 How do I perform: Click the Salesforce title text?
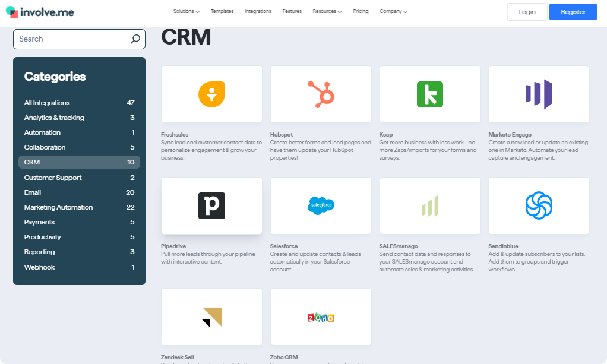coord(284,246)
